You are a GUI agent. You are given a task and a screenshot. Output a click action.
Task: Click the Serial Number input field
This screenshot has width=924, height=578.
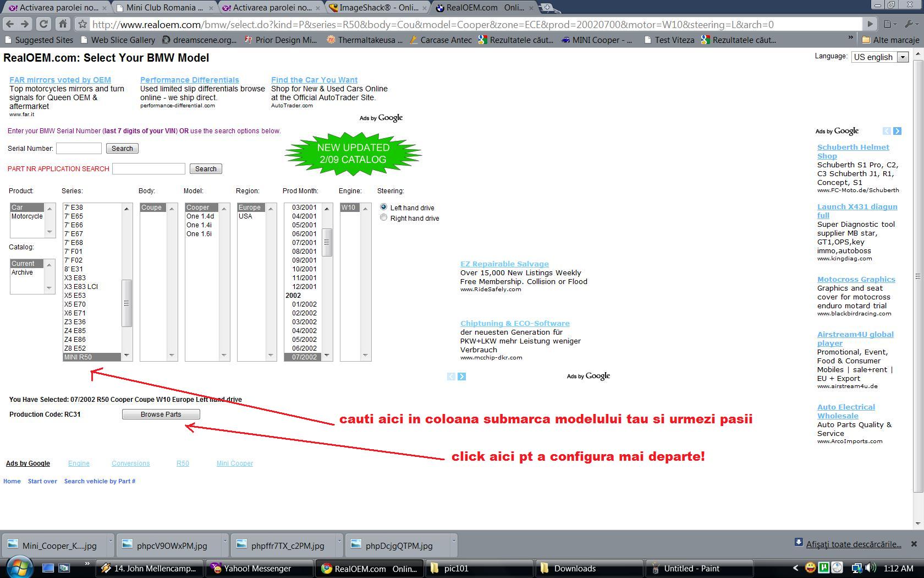coord(79,148)
